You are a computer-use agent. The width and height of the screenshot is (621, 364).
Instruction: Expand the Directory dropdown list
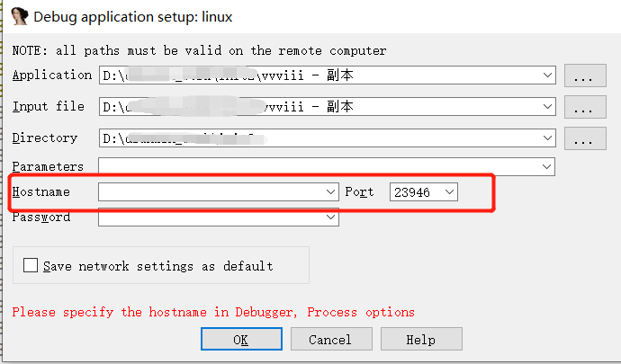[x=548, y=139]
